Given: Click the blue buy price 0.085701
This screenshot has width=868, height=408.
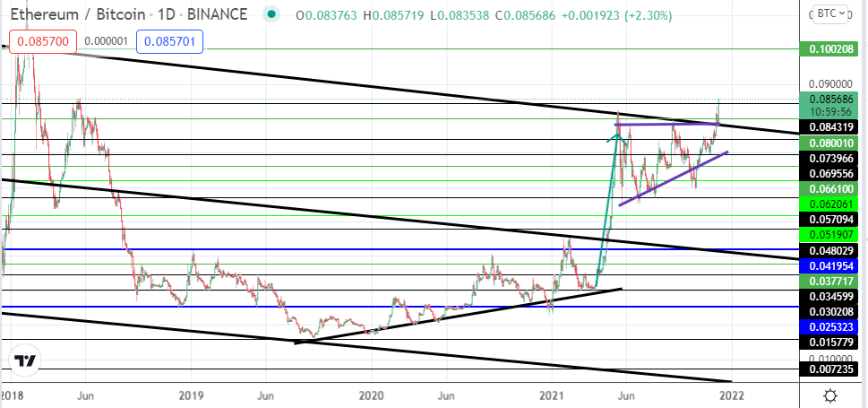Looking at the screenshot, I should [172, 41].
